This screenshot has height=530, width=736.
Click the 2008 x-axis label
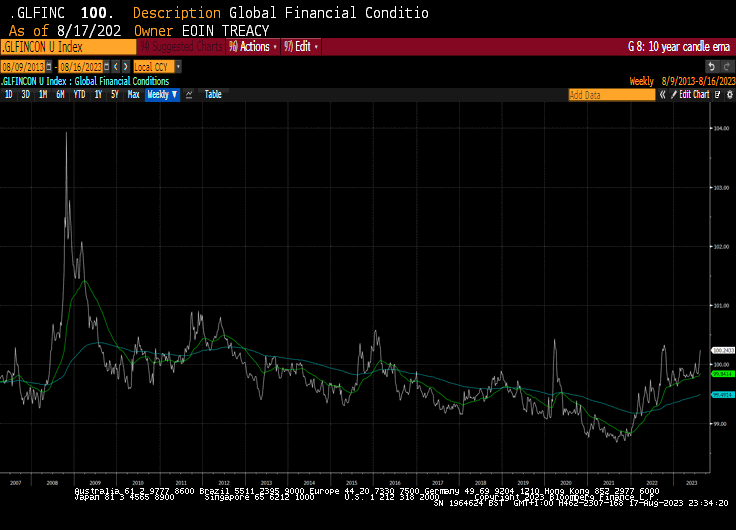point(52,483)
